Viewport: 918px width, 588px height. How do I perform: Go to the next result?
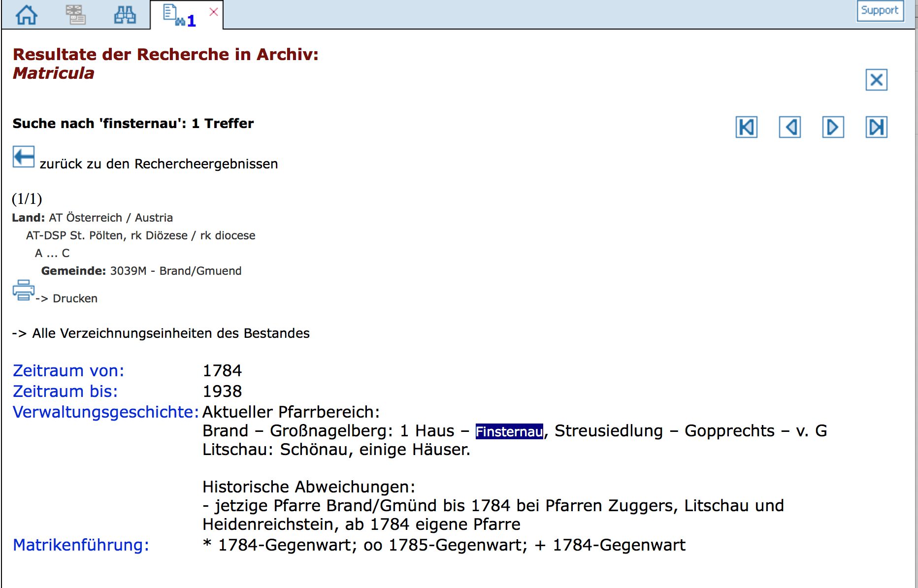[833, 128]
